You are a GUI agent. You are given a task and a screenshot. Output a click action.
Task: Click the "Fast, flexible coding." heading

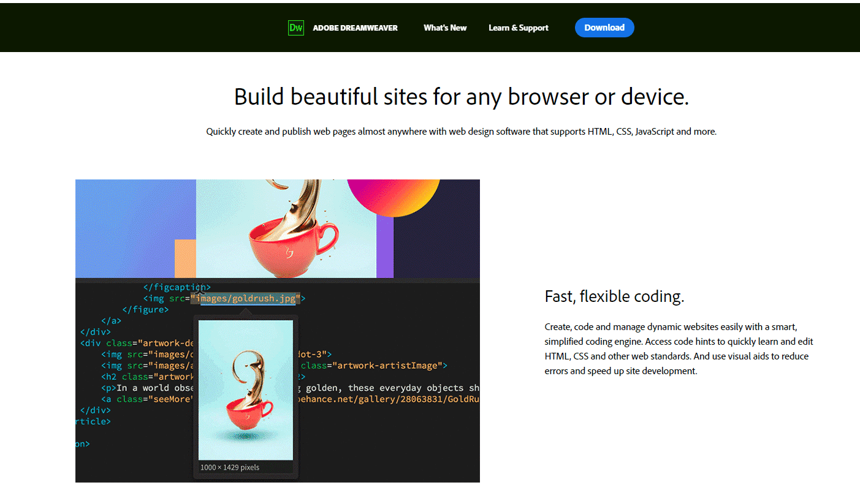[614, 296]
